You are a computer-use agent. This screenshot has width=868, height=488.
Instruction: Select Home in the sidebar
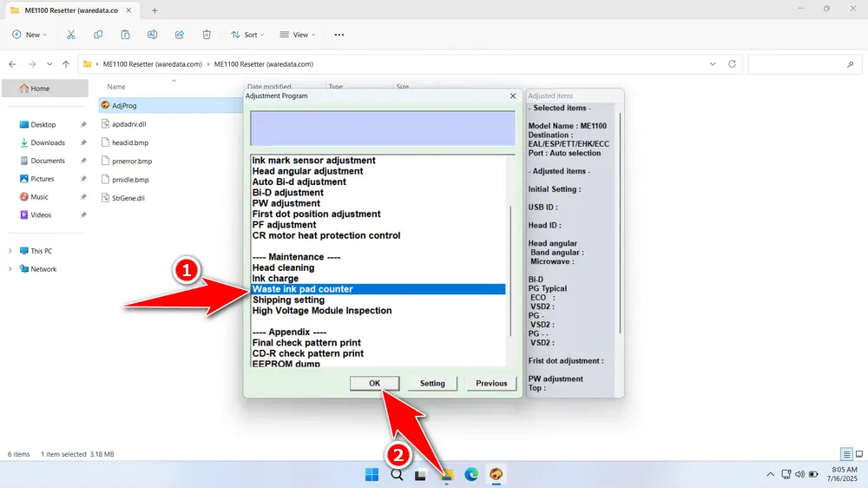tap(45, 88)
